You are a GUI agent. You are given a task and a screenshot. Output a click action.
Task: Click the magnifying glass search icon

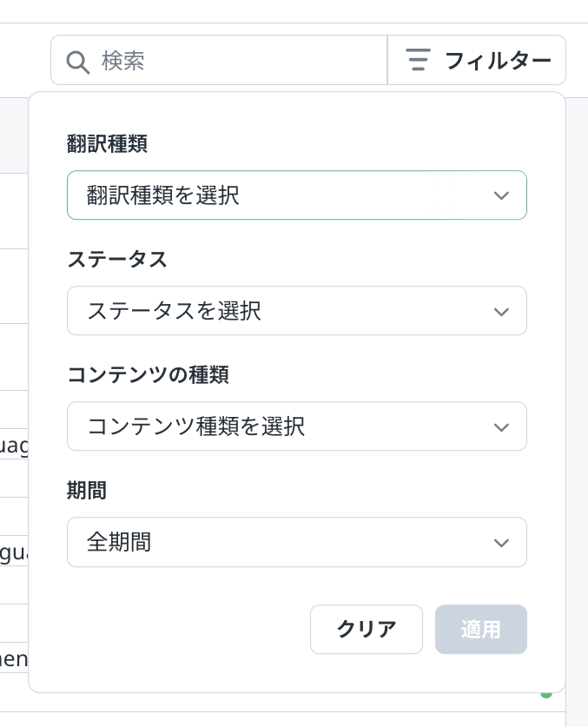tap(78, 63)
